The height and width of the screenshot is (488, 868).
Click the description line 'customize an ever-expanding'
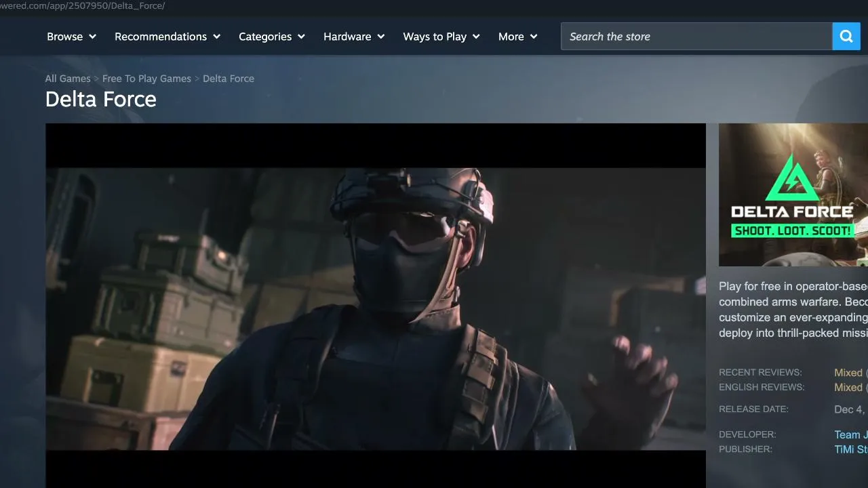click(x=793, y=318)
